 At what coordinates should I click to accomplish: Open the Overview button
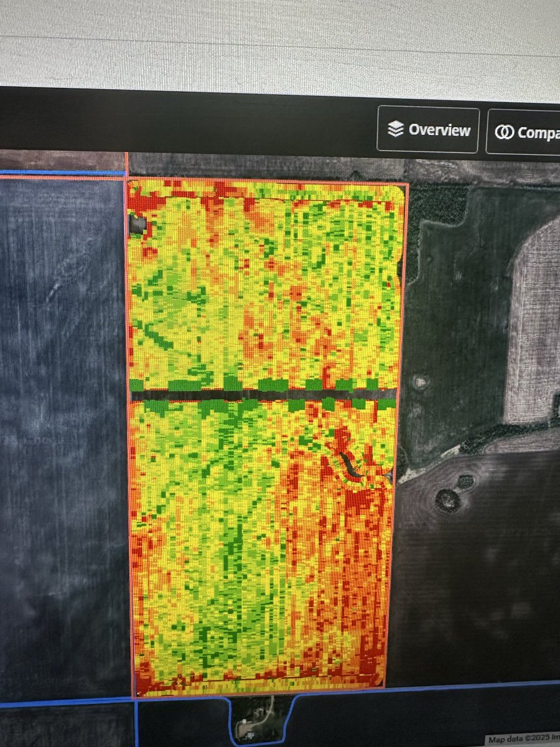point(428,130)
